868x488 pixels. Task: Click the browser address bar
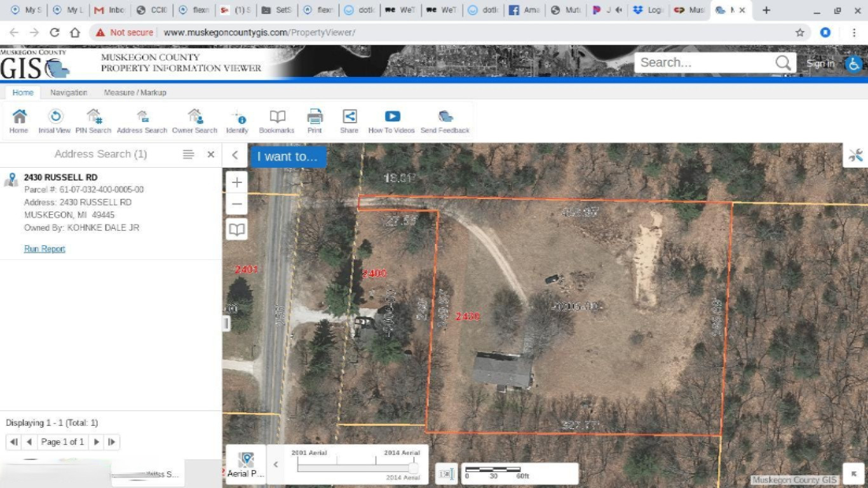(x=445, y=32)
